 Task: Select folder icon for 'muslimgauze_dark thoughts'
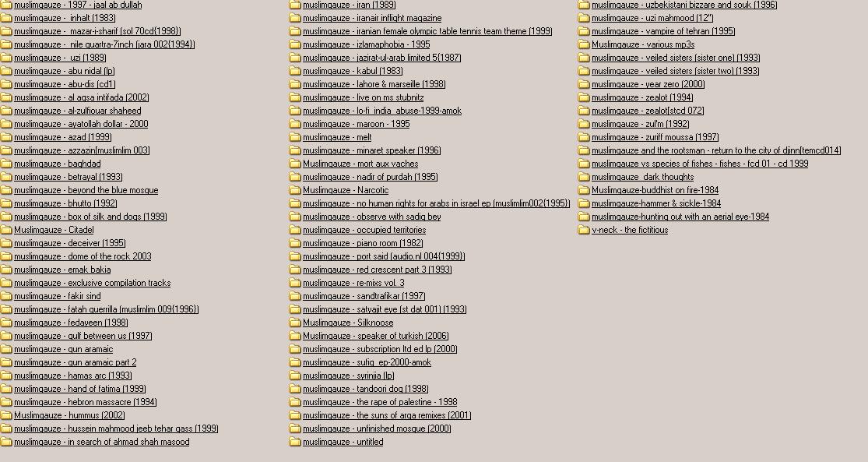click(584, 178)
